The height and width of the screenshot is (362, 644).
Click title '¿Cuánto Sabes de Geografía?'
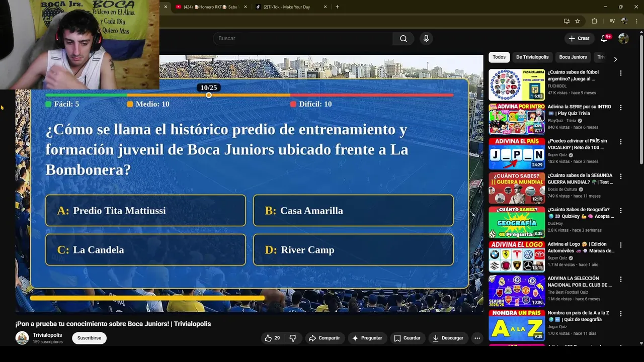click(x=581, y=213)
